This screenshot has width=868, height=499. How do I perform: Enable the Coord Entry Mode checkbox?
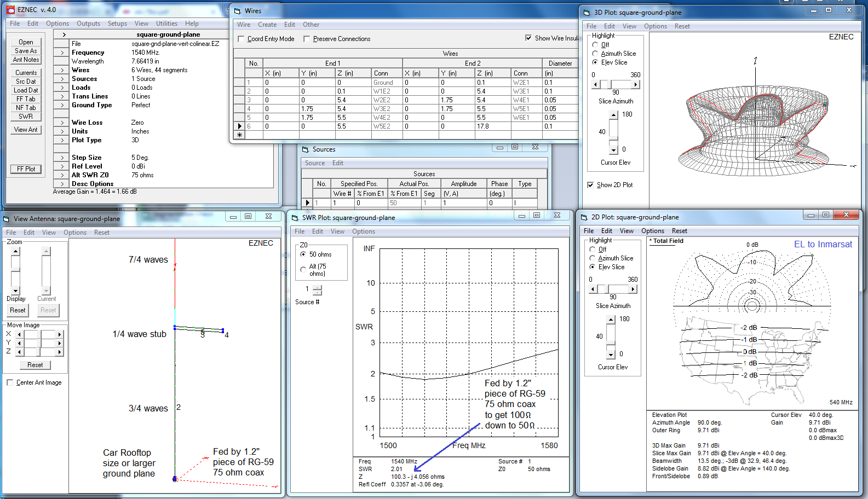[x=242, y=39]
